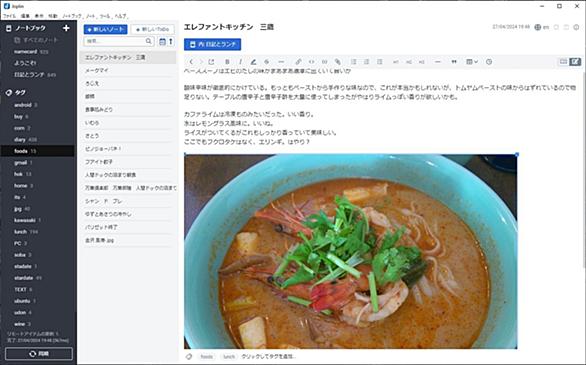
Task: Apply strikethrough formatting
Action: tap(266, 62)
